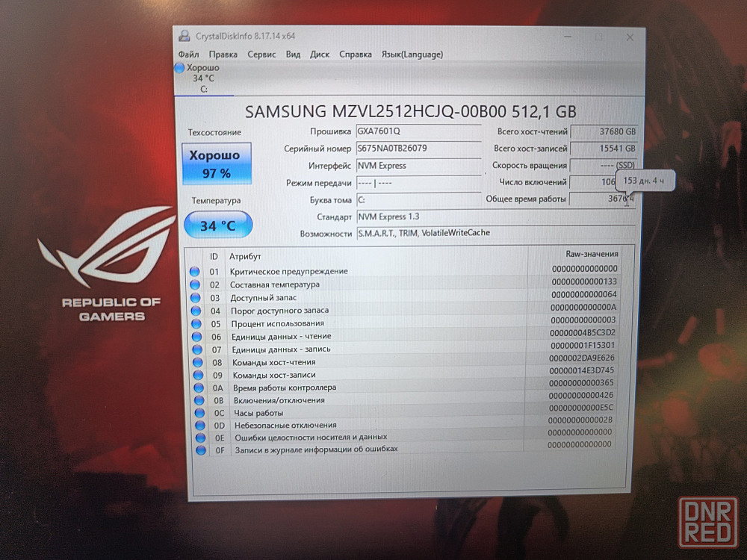Image resolution: width=747 pixels, height=560 pixels.
Task: Click the blue icon for Записи в журнале ошибок
Action: pos(201,450)
